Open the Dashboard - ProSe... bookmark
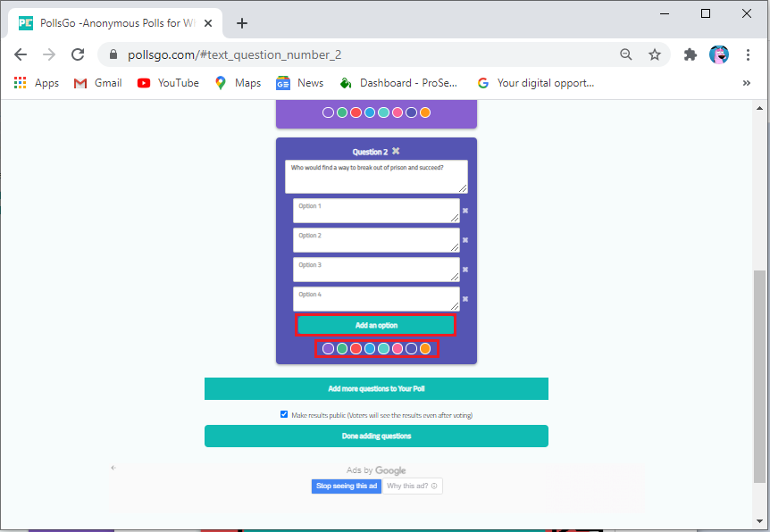This screenshot has width=770, height=532. pyautogui.click(x=398, y=83)
